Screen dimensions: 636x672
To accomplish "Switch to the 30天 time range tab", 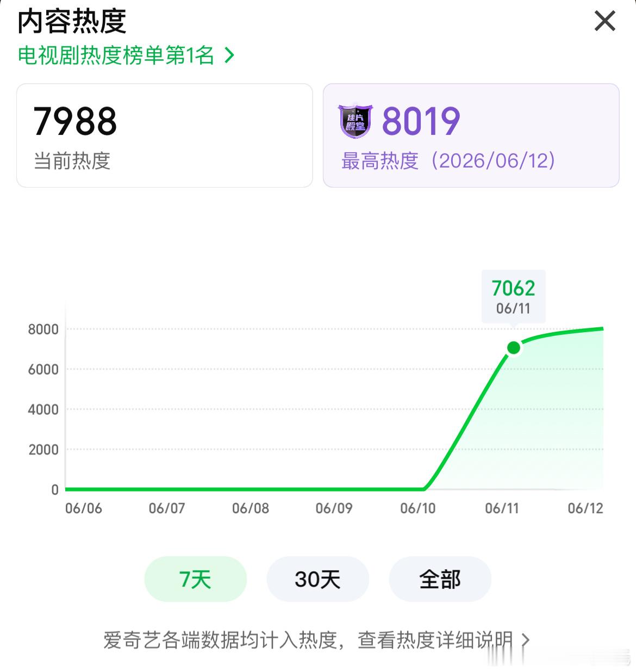I will (x=317, y=579).
